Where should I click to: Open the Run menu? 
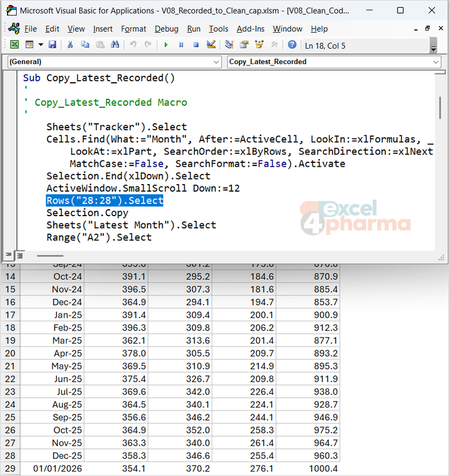[x=194, y=29]
